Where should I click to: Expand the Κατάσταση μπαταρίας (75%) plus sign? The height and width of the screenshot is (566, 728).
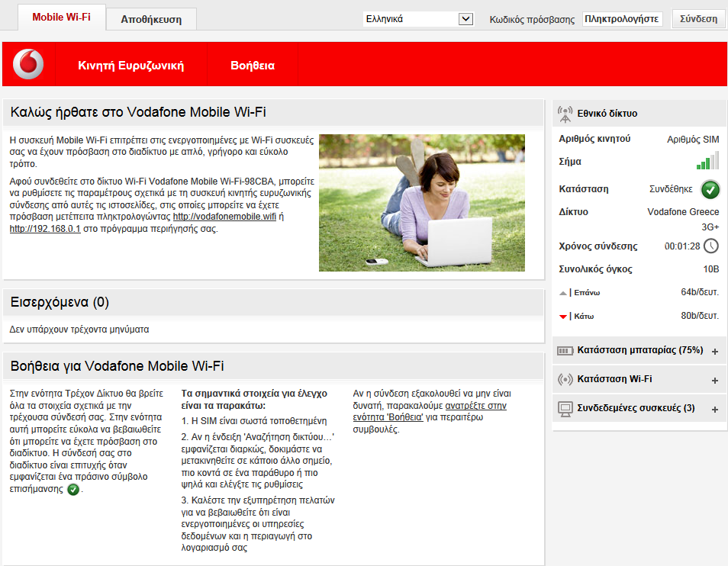[x=715, y=352]
